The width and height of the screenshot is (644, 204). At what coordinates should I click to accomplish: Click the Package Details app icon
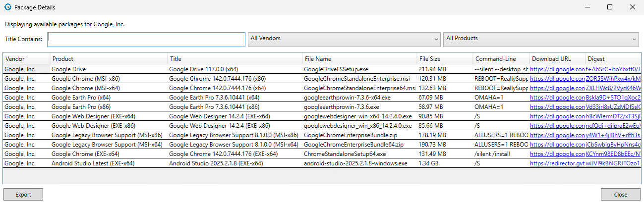[7, 7]
